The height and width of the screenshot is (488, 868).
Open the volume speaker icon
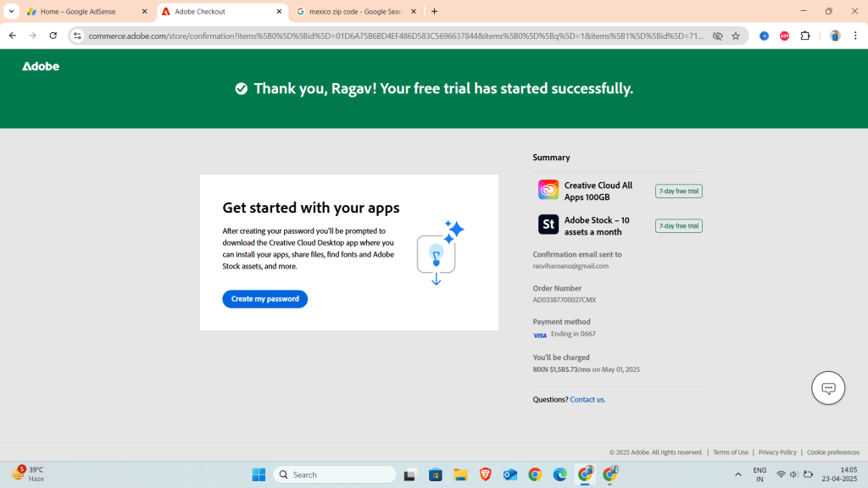[x=793, y=474]
